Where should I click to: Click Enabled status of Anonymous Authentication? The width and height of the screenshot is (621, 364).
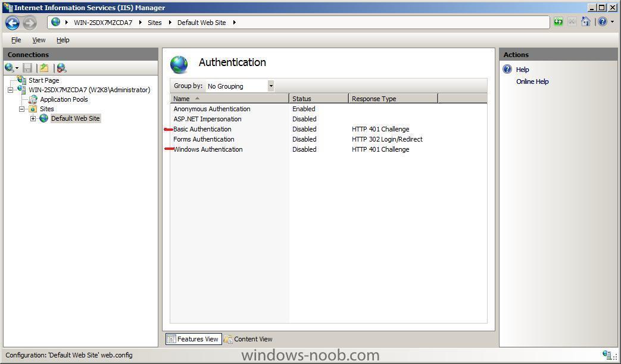point(304,109)
